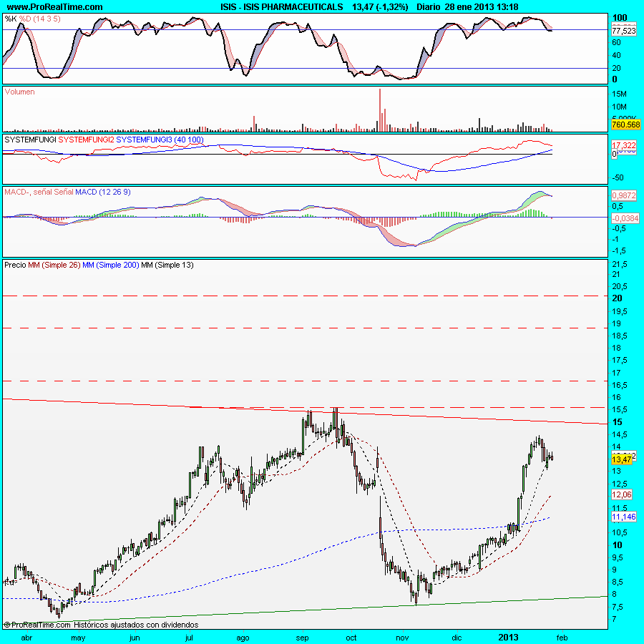Click the ProRealTime.com copyright footer text

click(100, 624)
